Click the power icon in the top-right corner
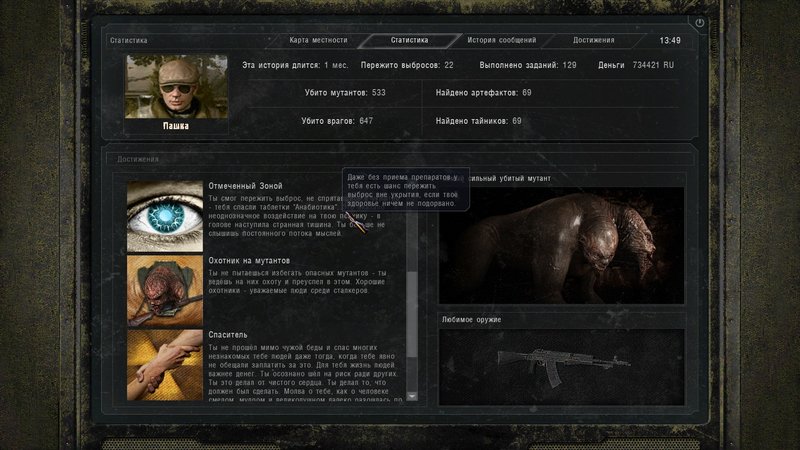800x450 pixels. pos(699,23)
